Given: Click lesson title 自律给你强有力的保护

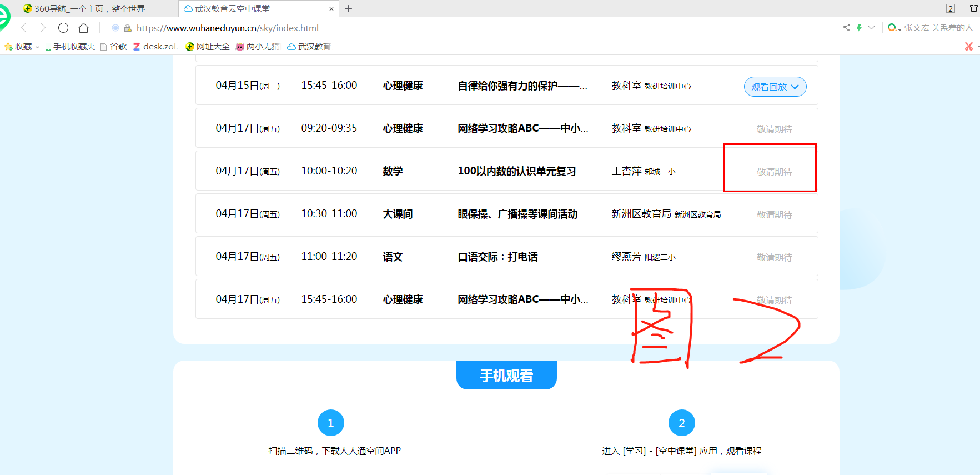Looking at the screenshot, I should (x=522, y=86).
